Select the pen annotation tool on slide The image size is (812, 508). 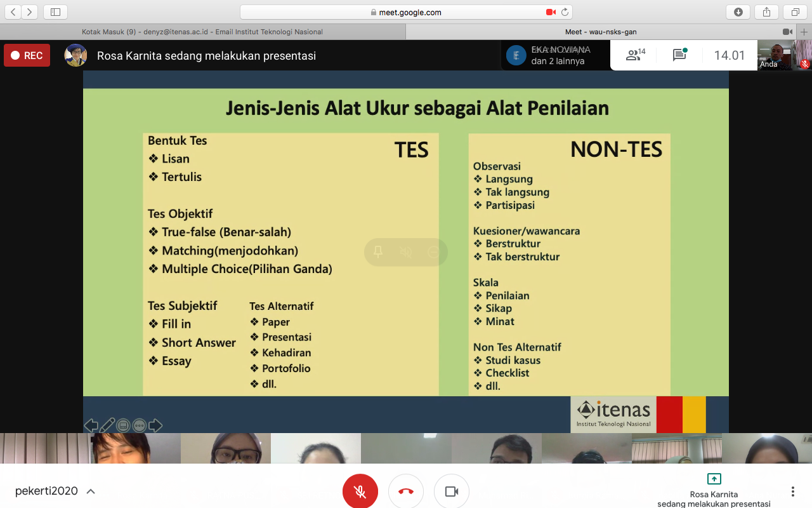[107, 425]
